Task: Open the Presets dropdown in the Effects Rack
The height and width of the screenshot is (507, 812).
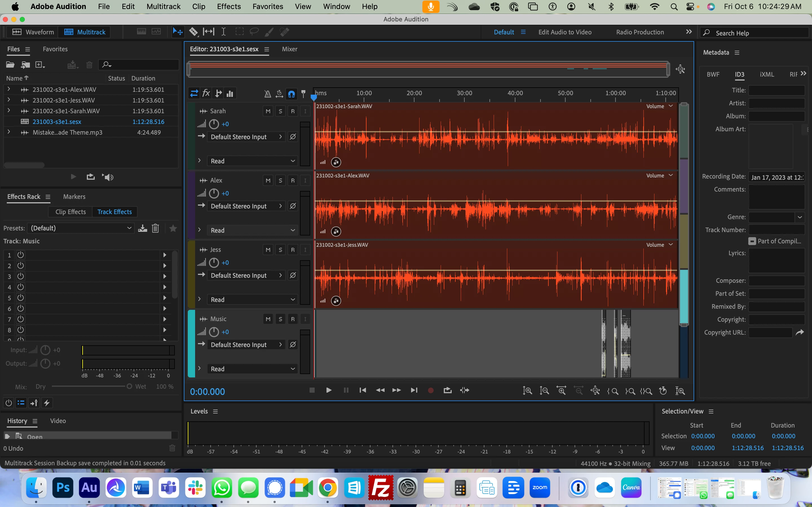Action: click(x=81, y=228)
